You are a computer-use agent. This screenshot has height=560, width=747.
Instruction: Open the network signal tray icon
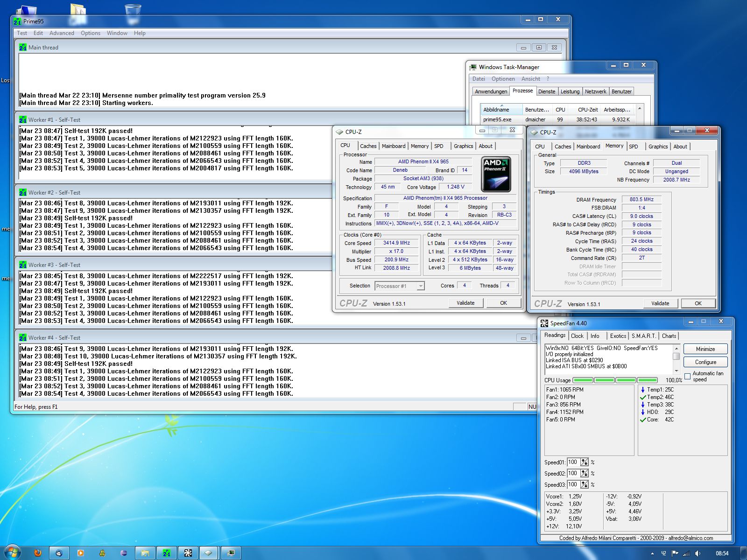click(686, 553)
